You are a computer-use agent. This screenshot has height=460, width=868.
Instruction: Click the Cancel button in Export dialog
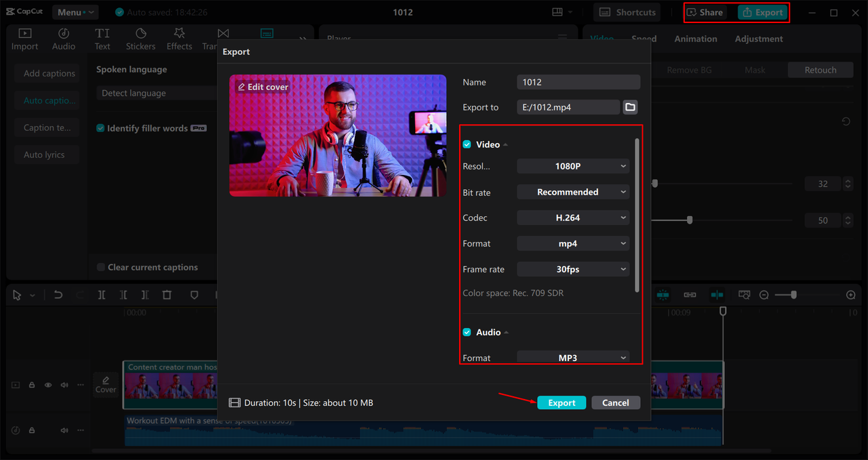coord(616,402)
